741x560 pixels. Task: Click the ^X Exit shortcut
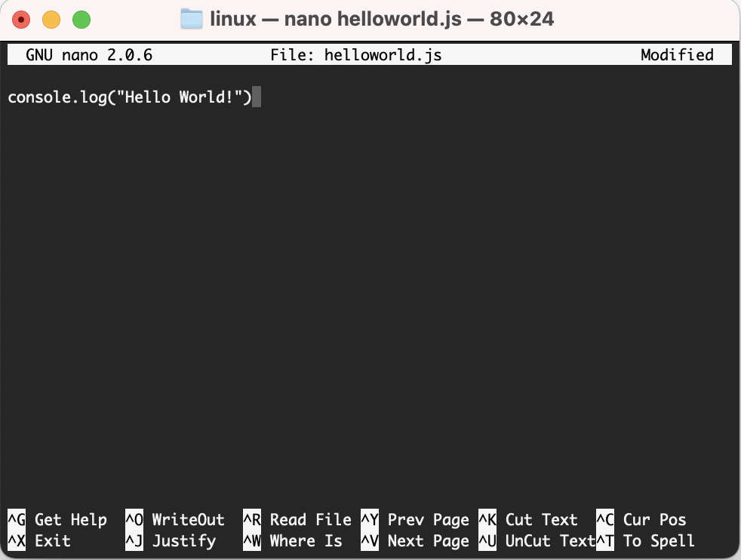pyautogui.click(x=39, y=540)
